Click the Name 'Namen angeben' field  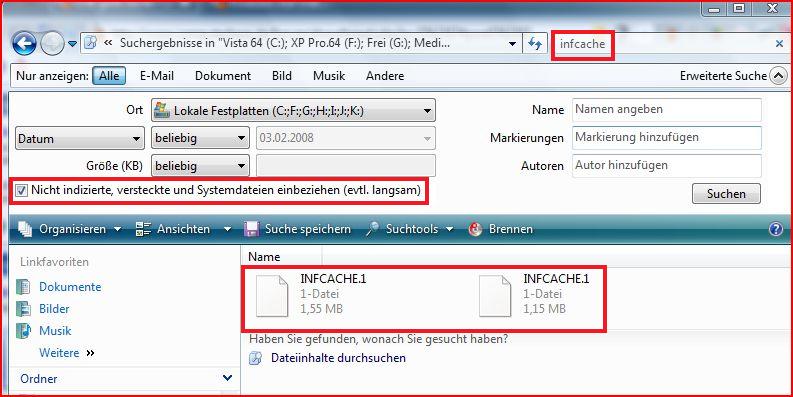667,110
